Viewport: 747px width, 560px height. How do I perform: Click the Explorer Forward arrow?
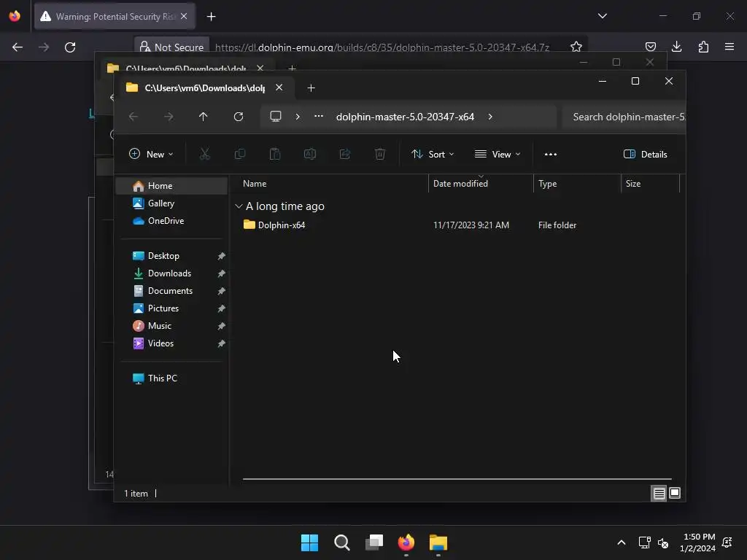(x=169, y=117)
